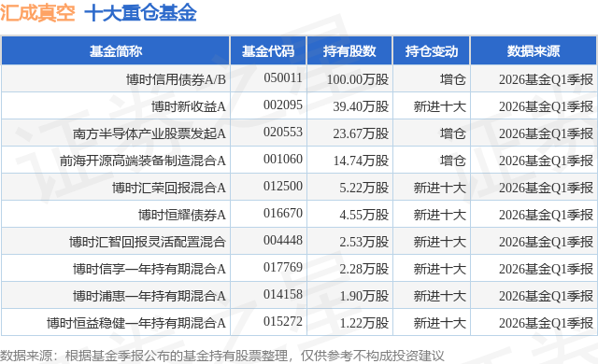
Task: Click 新进十大 in the 博时新收益A row
Action: (440, 106)
